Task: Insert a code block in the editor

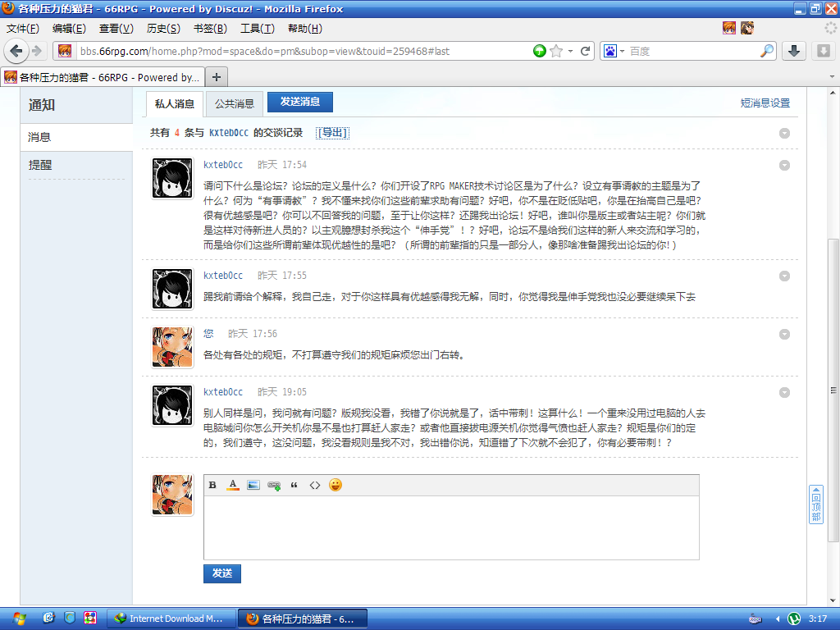Action: pos(315,485)
